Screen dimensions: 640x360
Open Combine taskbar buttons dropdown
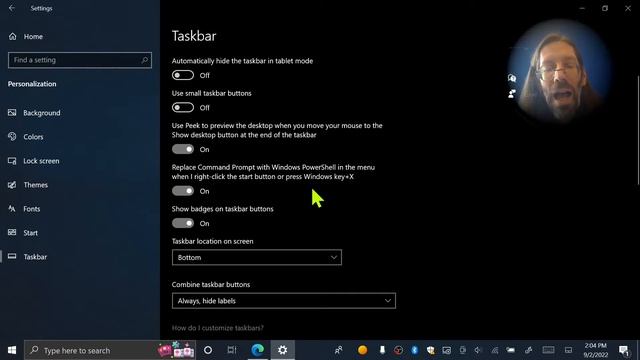coord(284,301)
